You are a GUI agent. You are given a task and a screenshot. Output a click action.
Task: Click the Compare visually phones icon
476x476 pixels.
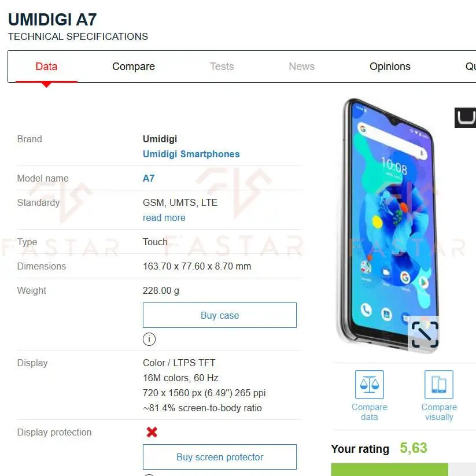pyautogui.click(x=438, y=384)
